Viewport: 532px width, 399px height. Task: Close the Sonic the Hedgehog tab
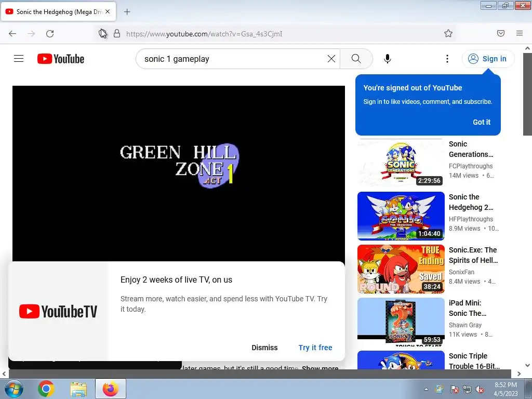pos(108,11)
